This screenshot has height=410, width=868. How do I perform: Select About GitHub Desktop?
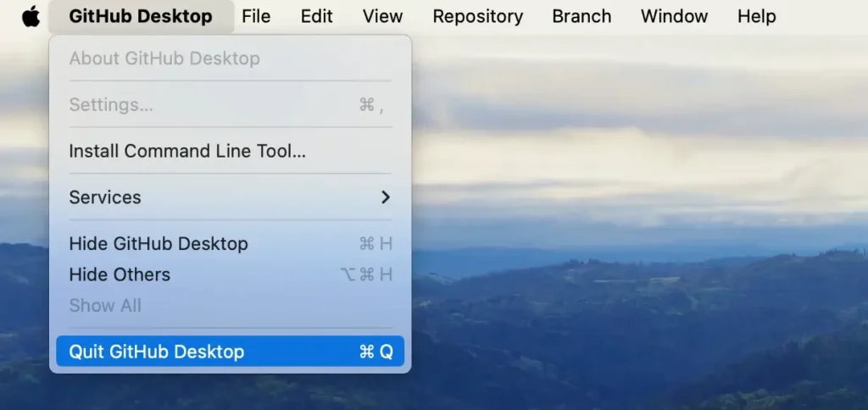pos(231,58)
